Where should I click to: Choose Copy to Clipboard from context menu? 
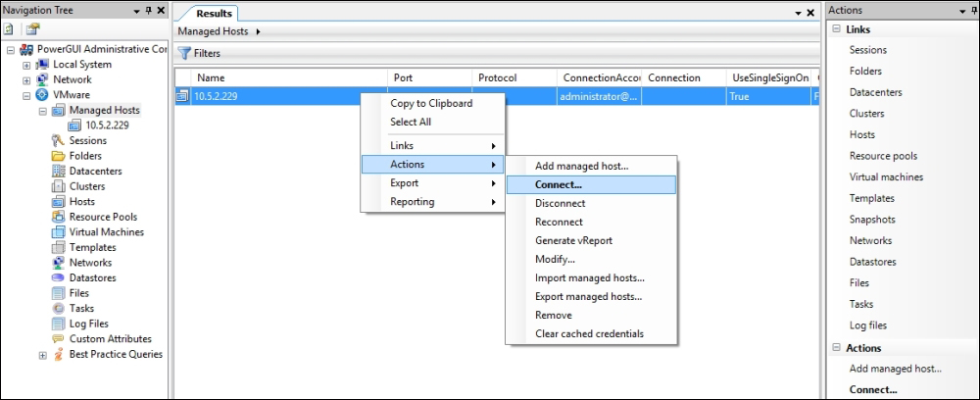[432, 103]
